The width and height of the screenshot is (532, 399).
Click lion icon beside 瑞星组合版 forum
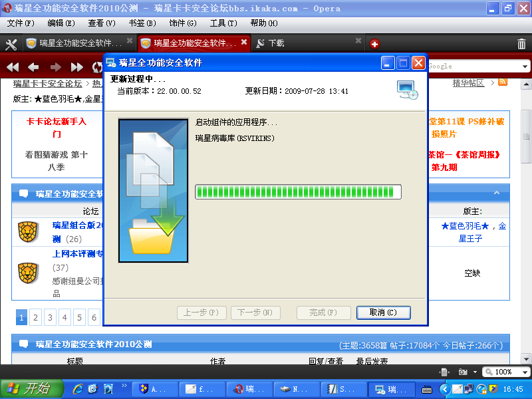coord(27,231)
